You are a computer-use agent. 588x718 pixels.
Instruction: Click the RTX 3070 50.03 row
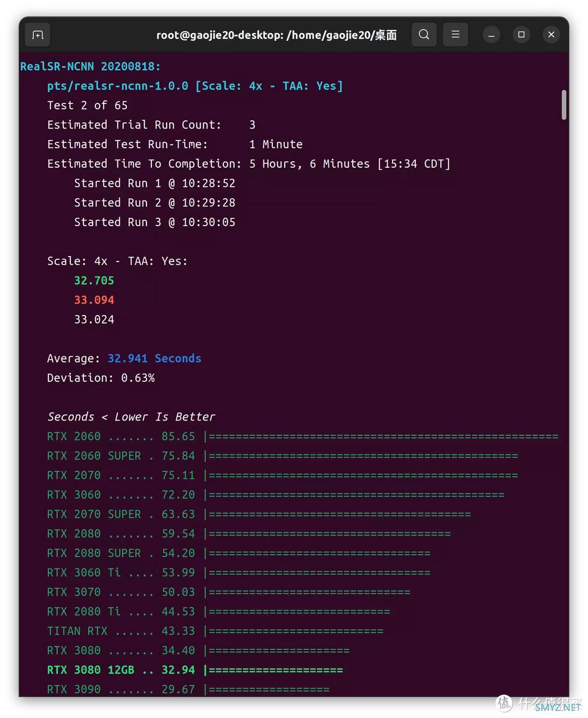229,592
